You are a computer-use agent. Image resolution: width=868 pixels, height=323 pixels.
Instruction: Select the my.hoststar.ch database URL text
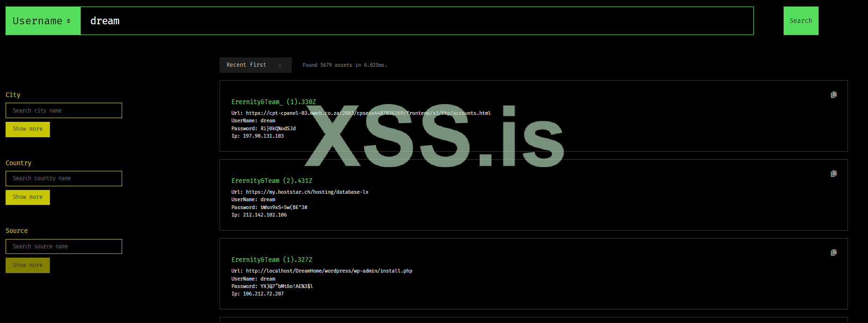(307, 192)
